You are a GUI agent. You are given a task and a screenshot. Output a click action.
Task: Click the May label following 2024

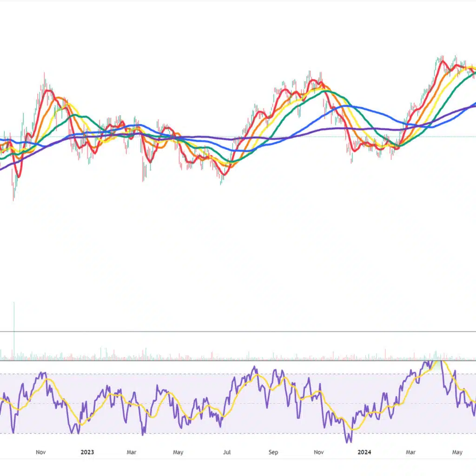pyautogui.click(x=457, y=452)
